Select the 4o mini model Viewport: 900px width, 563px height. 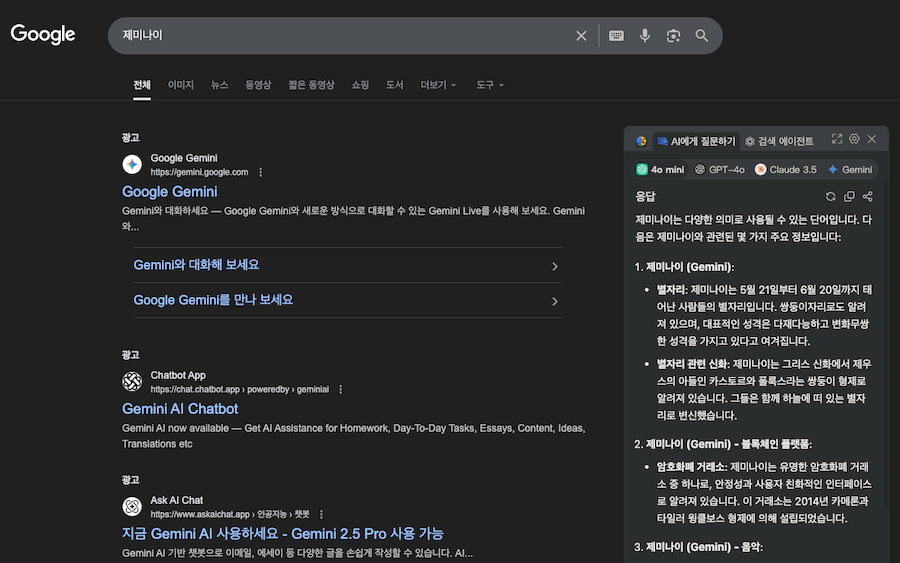660,169
